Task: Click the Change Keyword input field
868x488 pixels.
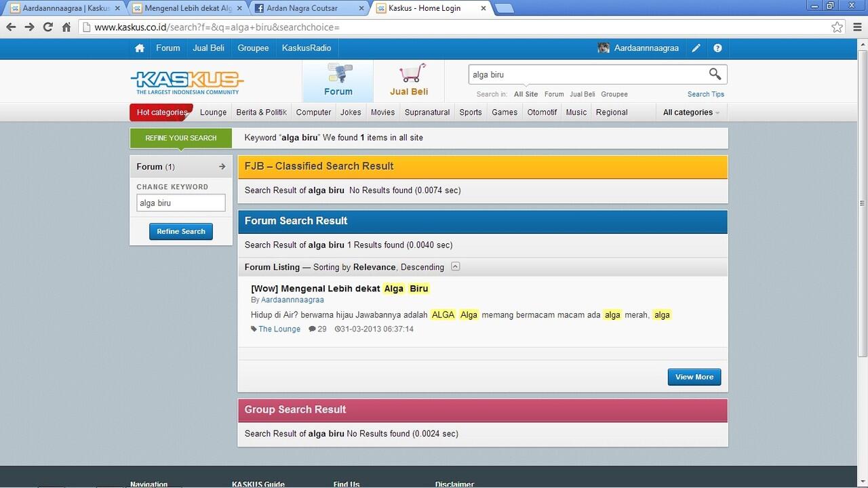Action: [x=181, y=203]
